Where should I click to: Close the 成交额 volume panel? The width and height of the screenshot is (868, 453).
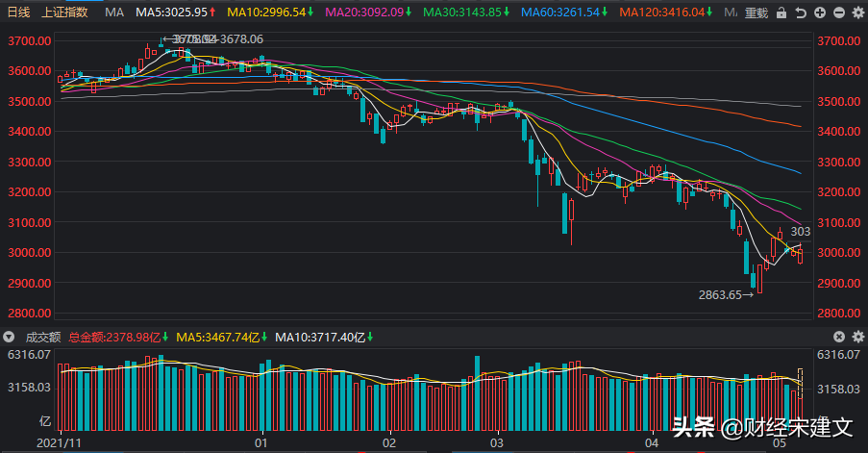839,337
